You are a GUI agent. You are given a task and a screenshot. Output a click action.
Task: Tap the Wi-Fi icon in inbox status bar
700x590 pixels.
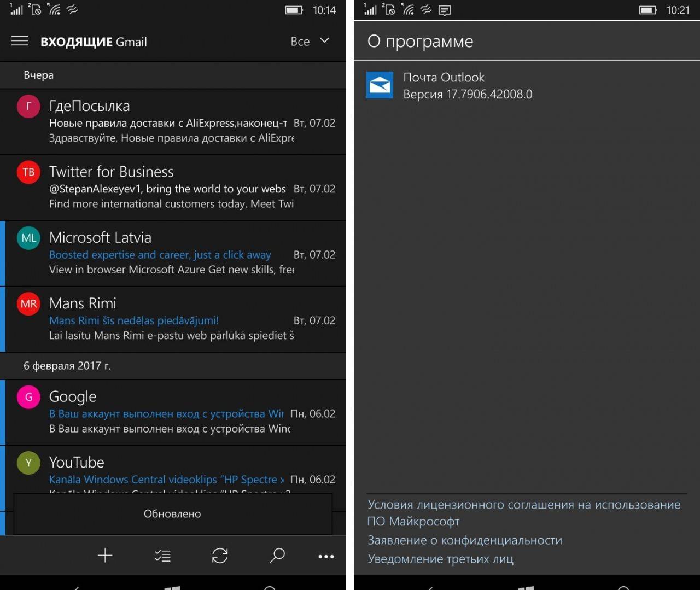click(54, 9)
